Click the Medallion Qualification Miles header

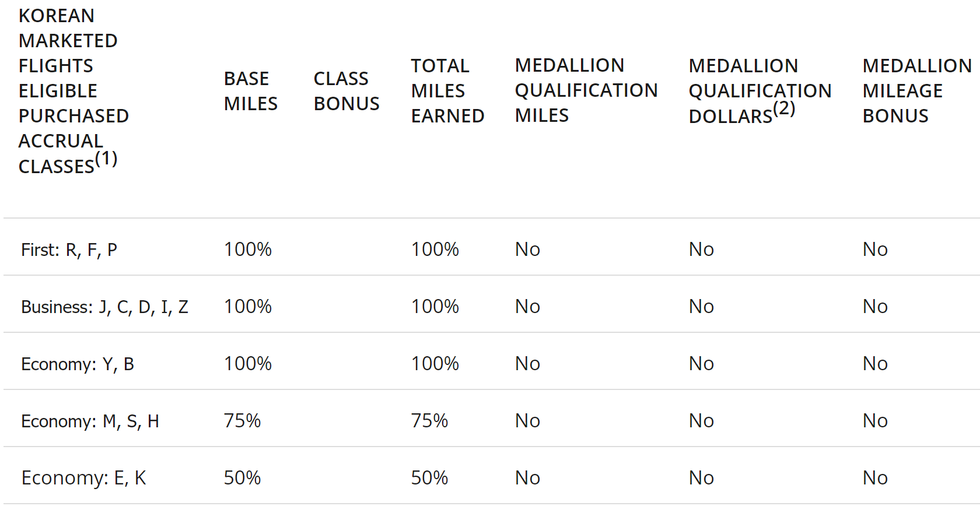point(586,90)
